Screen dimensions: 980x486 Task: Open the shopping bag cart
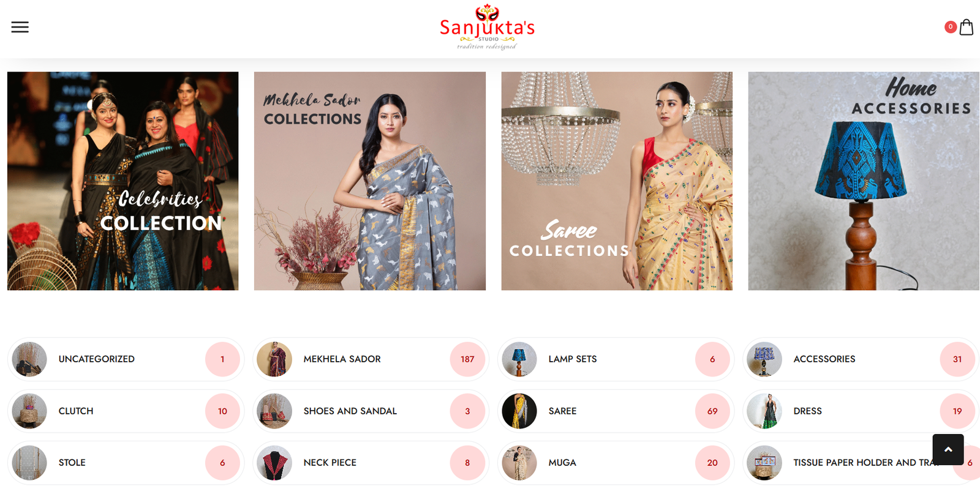click(x=966, y=27)
